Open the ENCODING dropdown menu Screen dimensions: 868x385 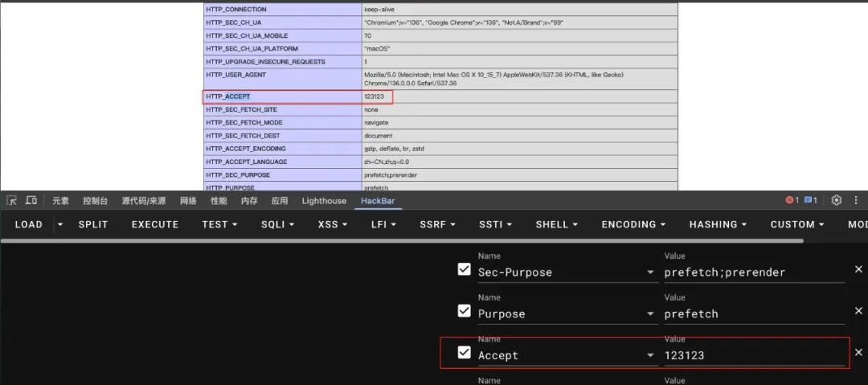pos(633,224)
